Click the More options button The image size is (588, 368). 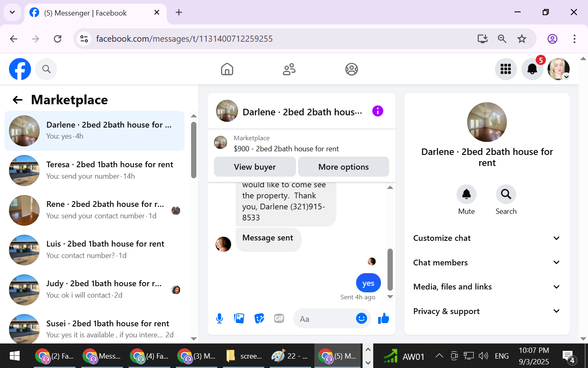(343, 167)
